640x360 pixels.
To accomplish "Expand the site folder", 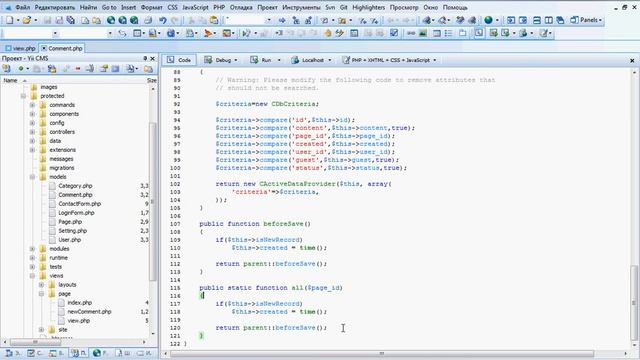I will point(41,329).
